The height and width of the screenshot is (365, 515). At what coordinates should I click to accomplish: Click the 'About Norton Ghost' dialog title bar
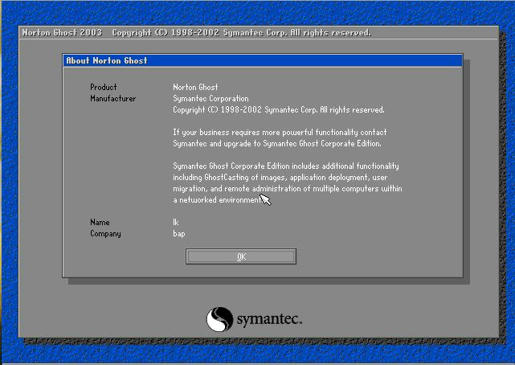coord(263,61)
